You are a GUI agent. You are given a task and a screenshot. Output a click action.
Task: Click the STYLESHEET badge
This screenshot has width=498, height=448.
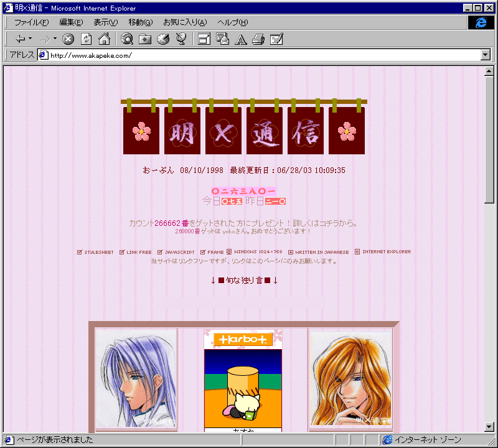pyautogui.click(x=95, y=252)
